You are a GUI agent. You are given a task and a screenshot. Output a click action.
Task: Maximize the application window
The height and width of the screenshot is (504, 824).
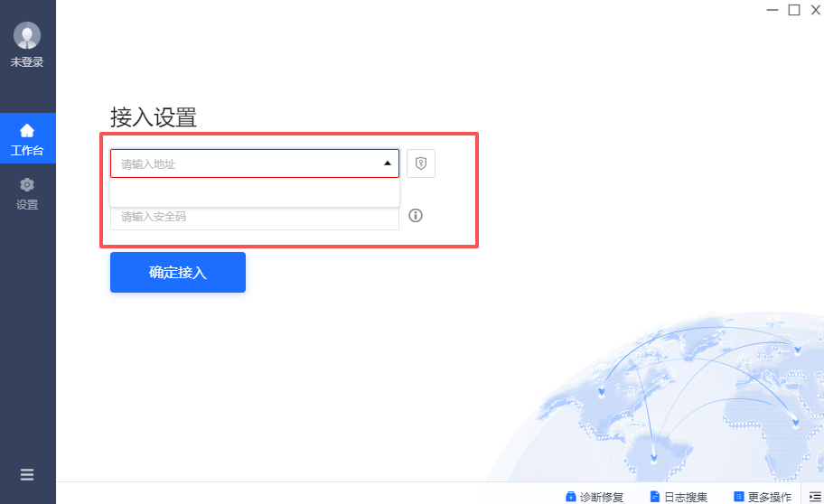coord(794,10)
